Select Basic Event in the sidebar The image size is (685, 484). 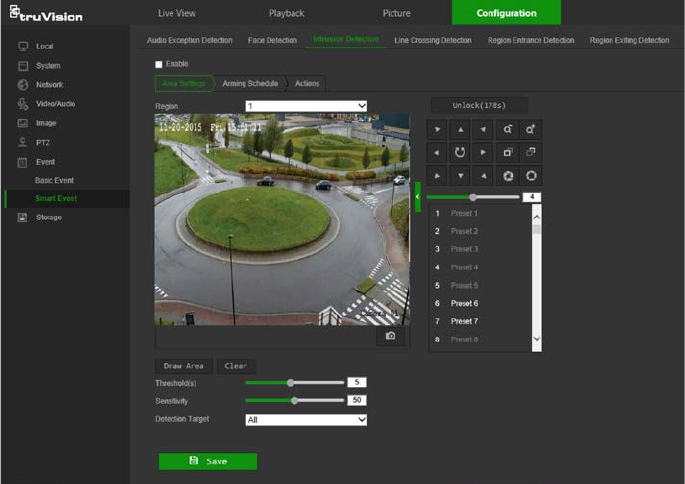click(54, 180)
